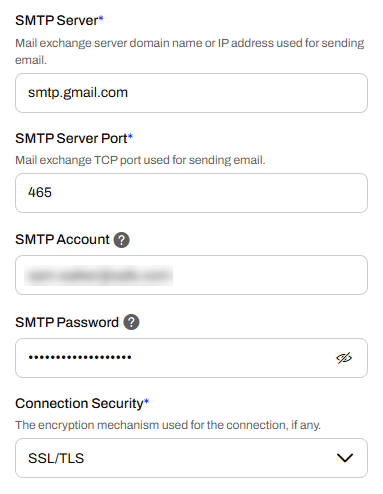
Task: Focus the SMTP Server input field
Action: click(191, 93)
